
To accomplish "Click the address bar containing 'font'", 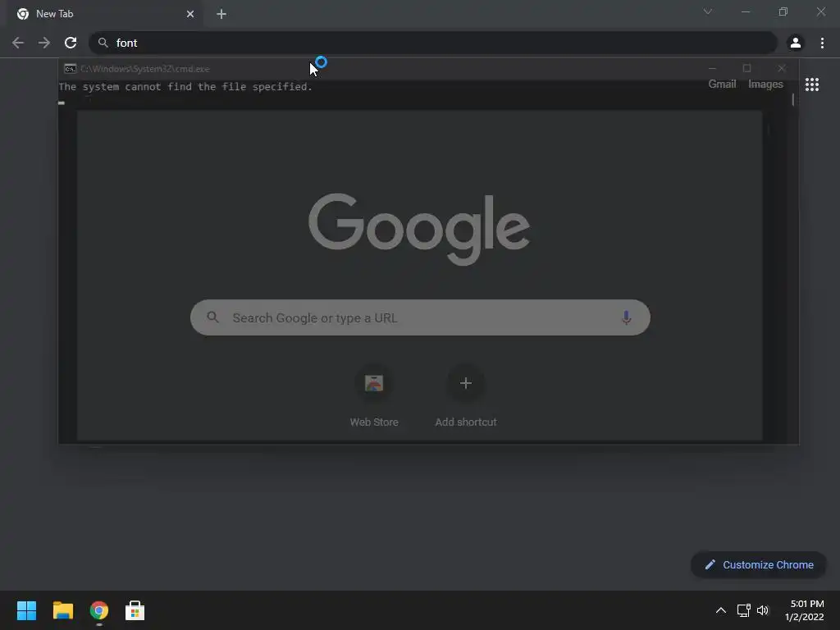I will [433, 43].
